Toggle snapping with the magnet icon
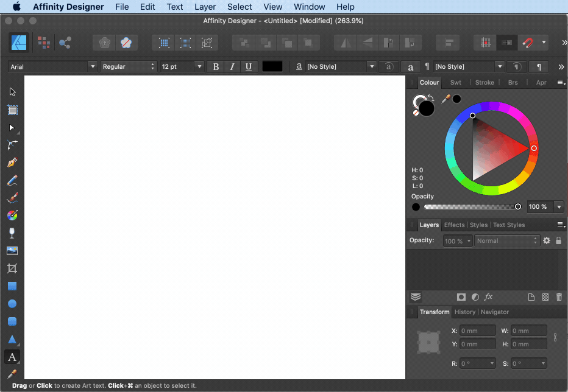568x392 pixels. (x=528, y=43)
